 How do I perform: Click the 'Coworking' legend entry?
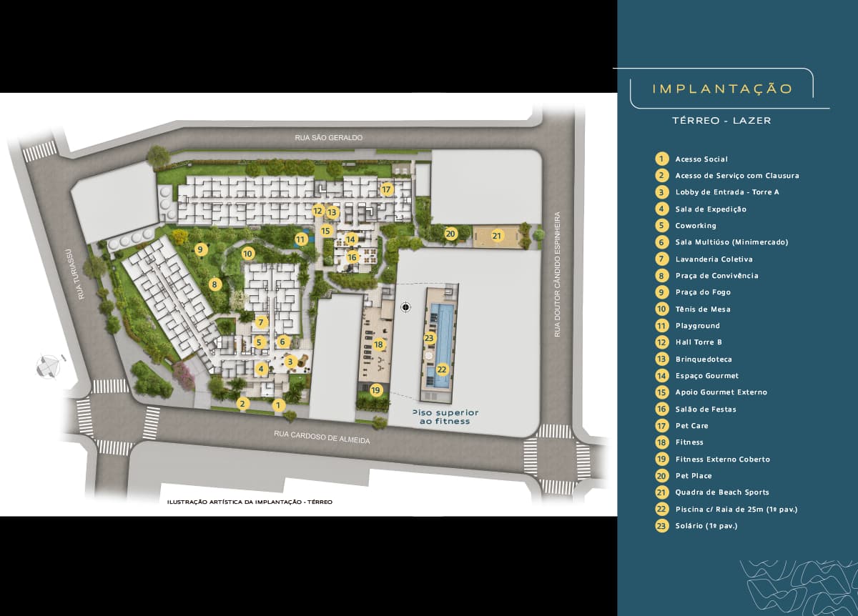(x=696, y=226)
